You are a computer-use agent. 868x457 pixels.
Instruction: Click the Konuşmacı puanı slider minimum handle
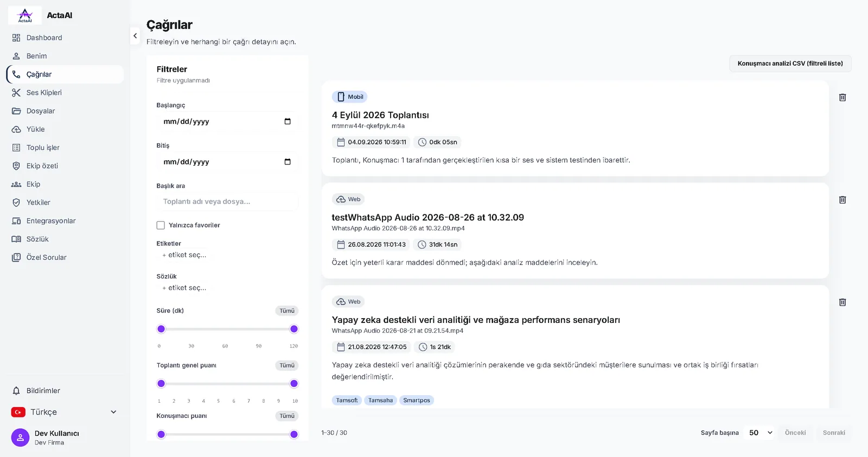coord(161,434)
